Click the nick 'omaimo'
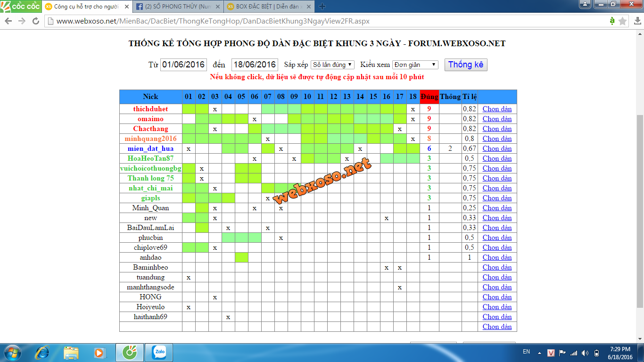This screenshot has height=362, width=644. click(150, 119)
